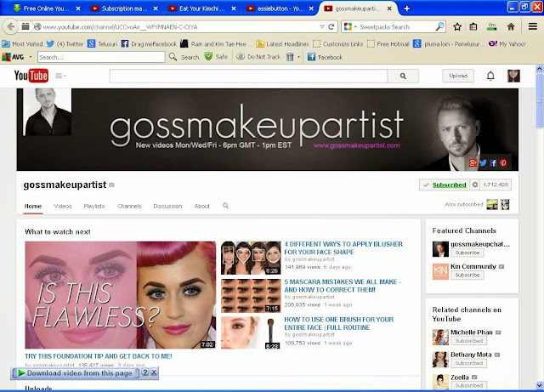544x392 pixels.
Task: Switch to the essiebutton browser tab
Action: coord(280,9)
